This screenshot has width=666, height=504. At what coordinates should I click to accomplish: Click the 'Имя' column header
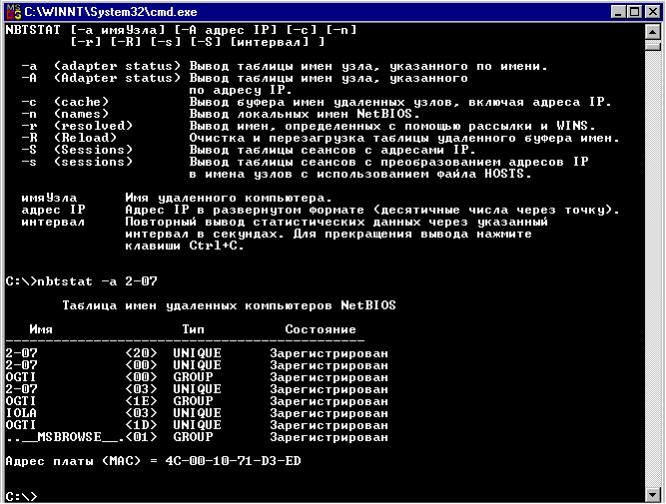(41, 329)
